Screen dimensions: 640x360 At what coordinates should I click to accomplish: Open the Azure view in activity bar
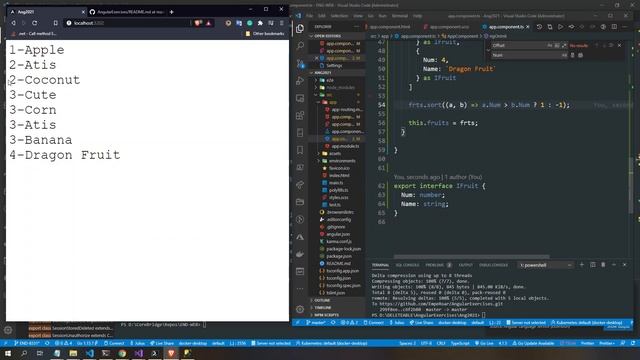(x=300, y=237)
